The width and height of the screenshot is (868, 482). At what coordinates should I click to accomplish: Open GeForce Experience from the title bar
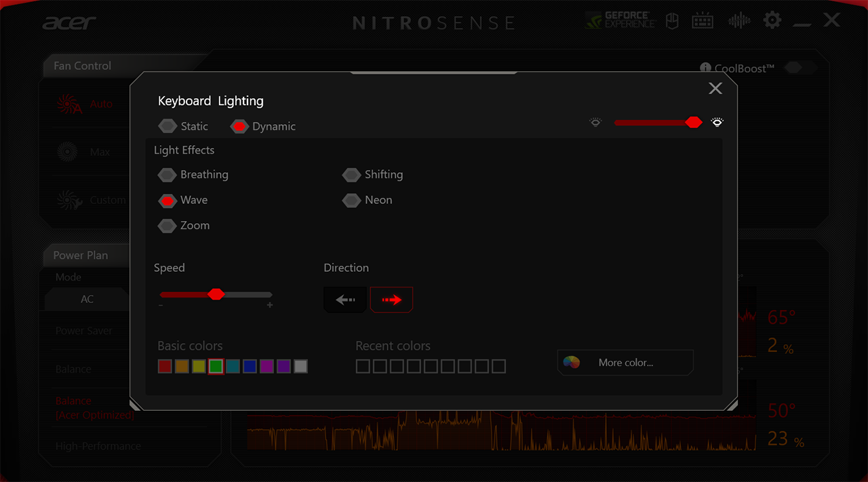pyautogui.click(x=618, y=20)
